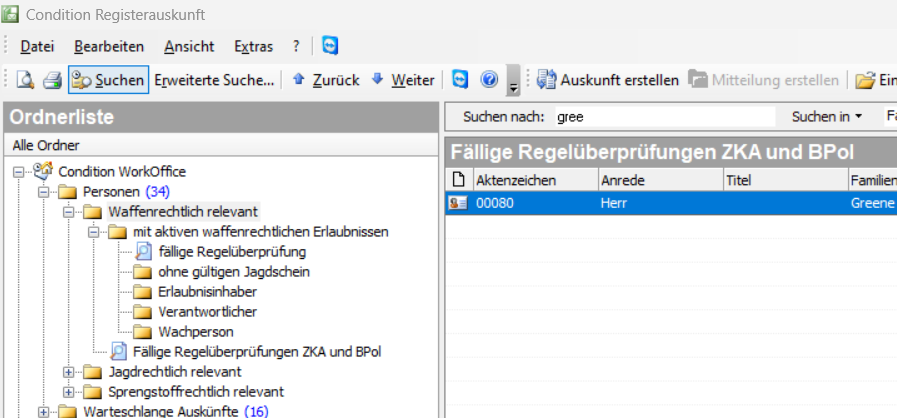
Task: Open the Extras menu
Action: 253,46
